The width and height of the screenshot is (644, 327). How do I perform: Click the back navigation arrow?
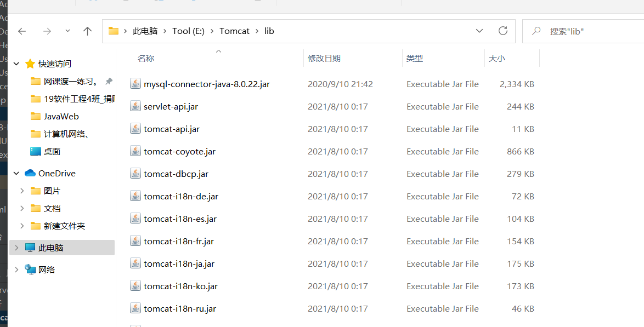coord(21,31)
